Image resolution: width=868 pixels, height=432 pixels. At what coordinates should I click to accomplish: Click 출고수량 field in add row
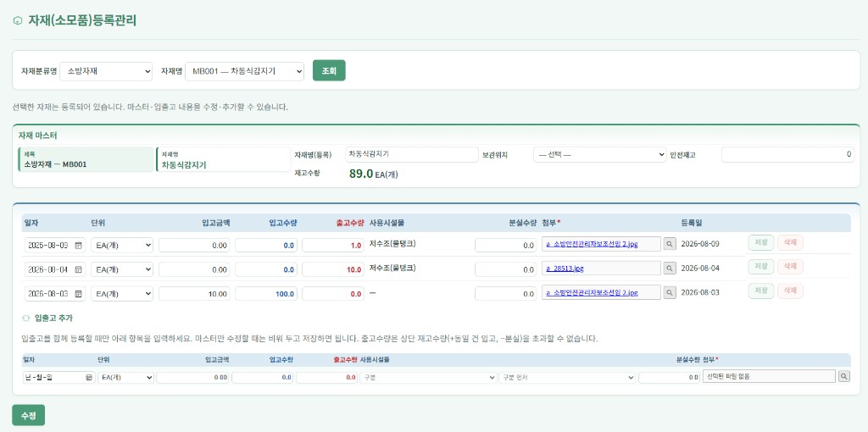(x=327, y=377)
